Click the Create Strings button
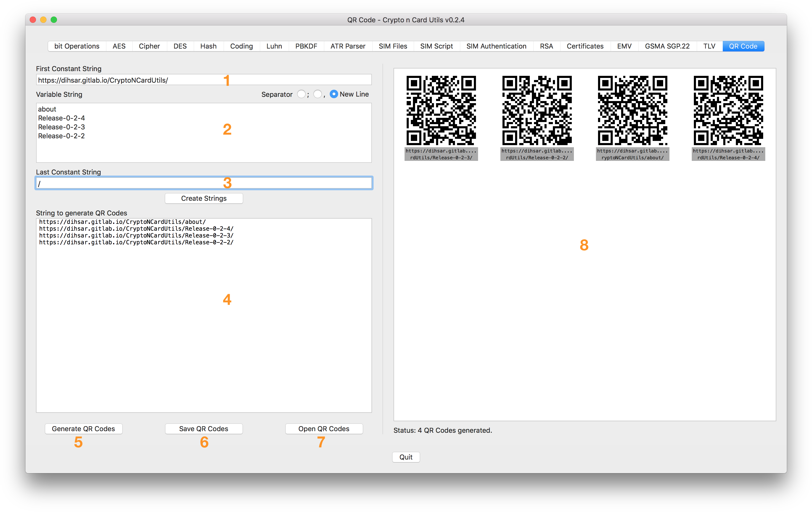 [204, 198]
